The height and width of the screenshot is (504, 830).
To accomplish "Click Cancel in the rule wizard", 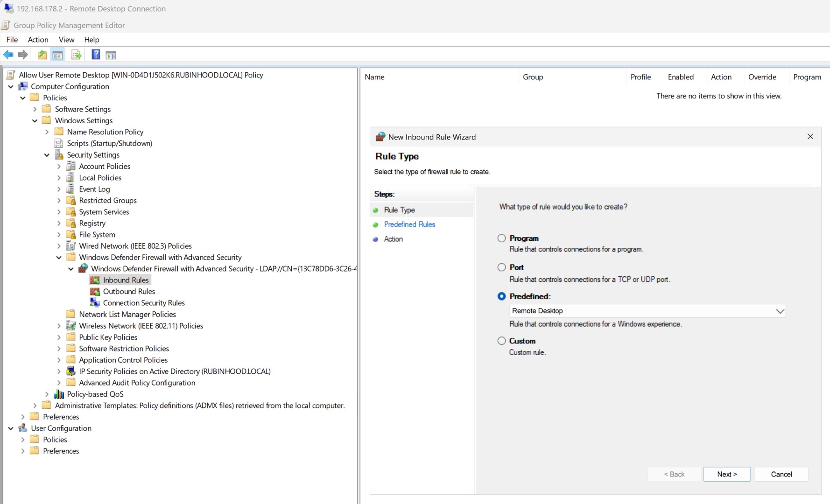I will pyautogui.click(x=781, y=474).
